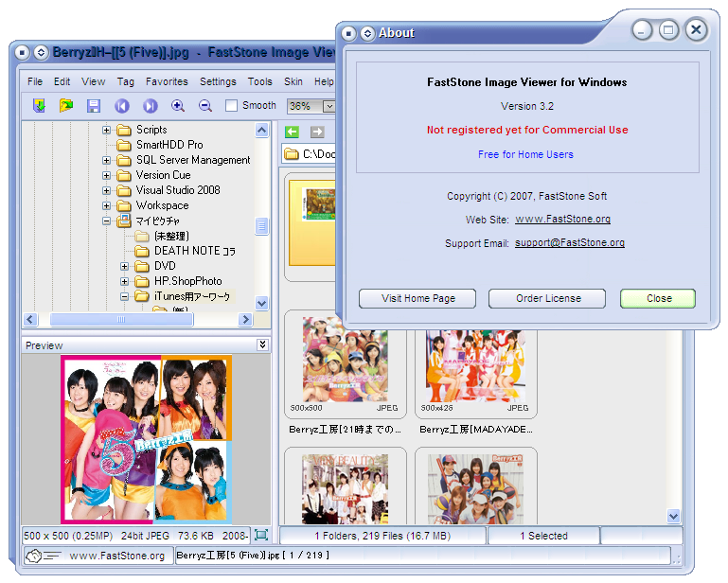Click the folder tree horizontal scrollbar thumb

point(121,319)
